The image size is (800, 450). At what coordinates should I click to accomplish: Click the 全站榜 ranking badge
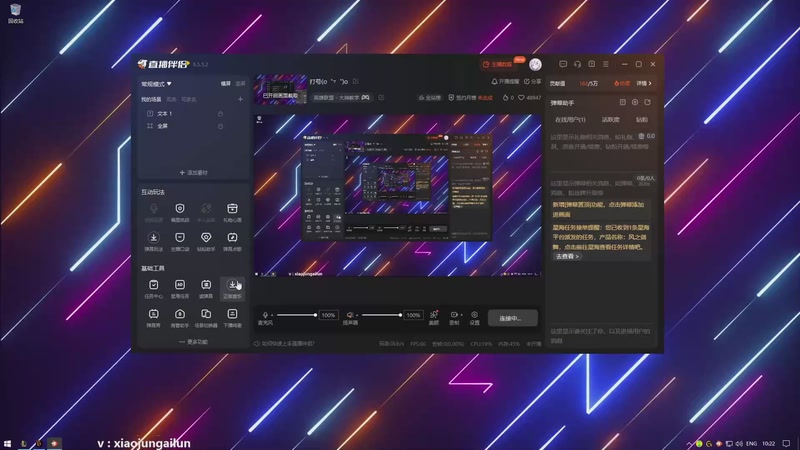[x=430, y=97]
